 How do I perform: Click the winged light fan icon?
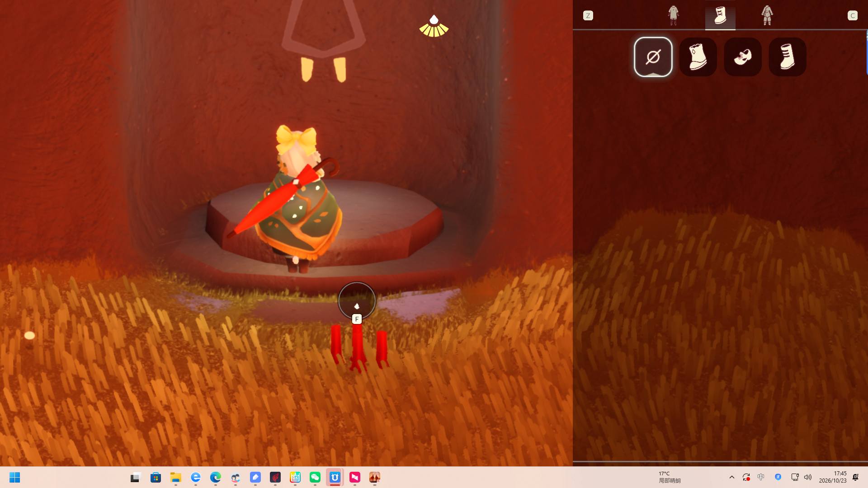(434, 26)
